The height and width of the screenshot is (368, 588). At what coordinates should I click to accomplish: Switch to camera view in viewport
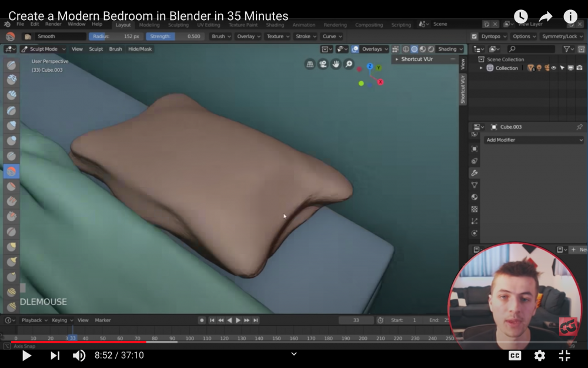(x=323, y=64)
